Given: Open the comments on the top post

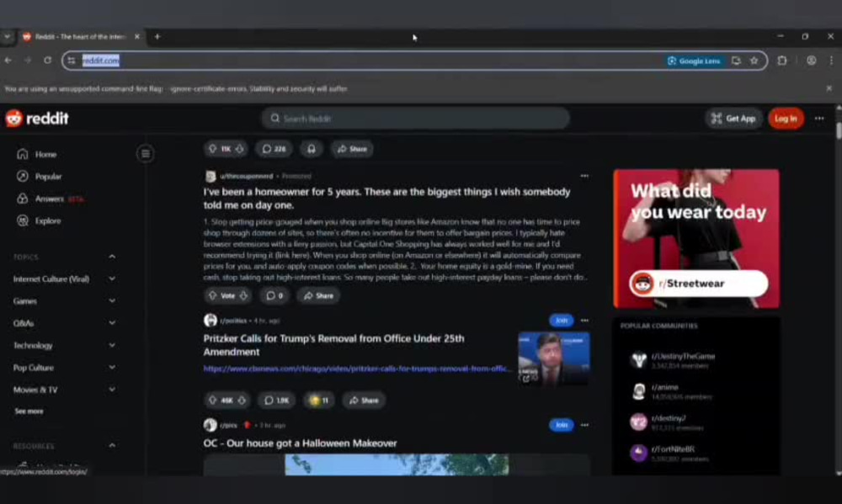Looking at the screenshot, I should point(274,149).
